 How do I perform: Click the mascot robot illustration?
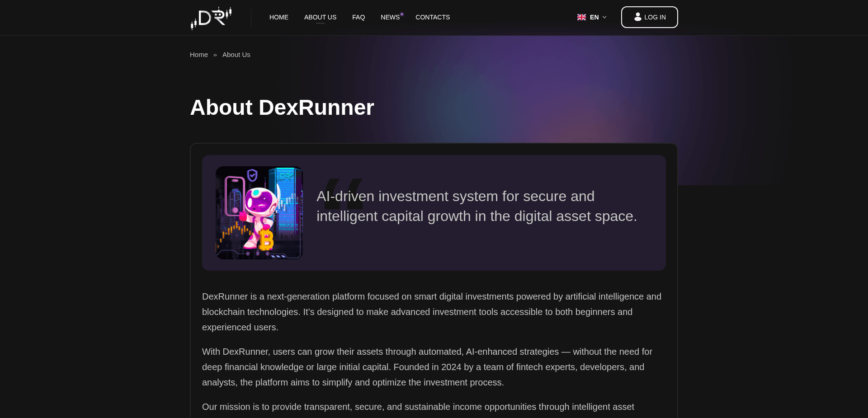259,212
